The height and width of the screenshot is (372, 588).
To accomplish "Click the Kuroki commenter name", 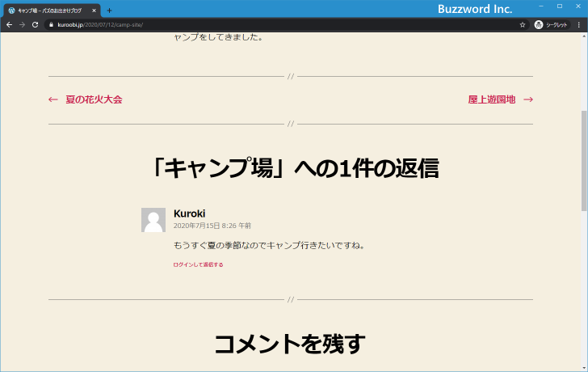I will 189,213.
